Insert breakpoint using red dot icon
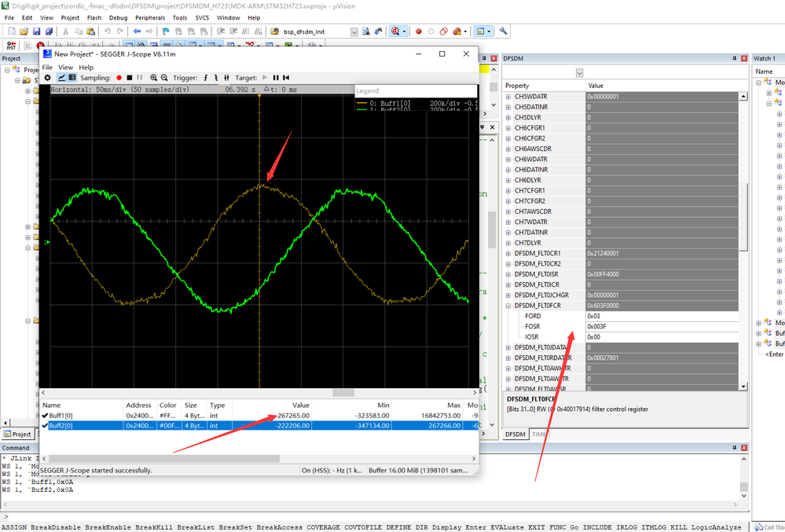785x532 pixels. [x=419, y=31]
